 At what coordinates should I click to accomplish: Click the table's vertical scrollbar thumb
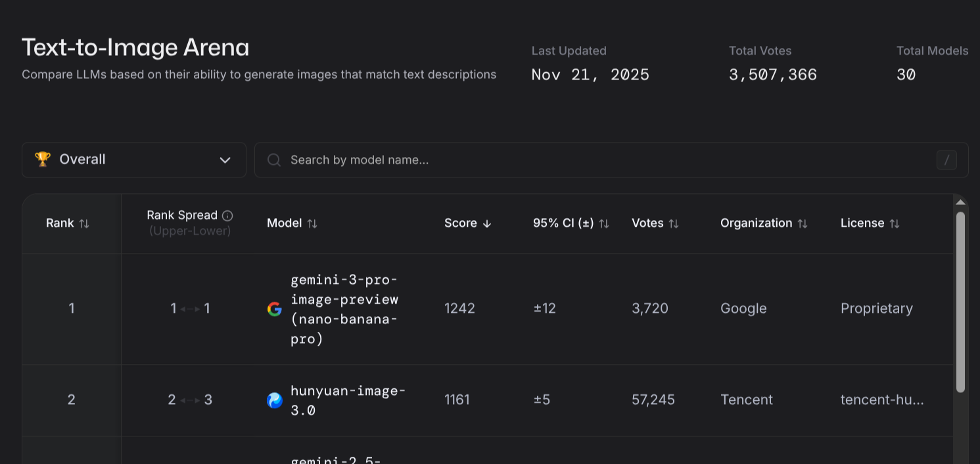(x=960, y=302)
